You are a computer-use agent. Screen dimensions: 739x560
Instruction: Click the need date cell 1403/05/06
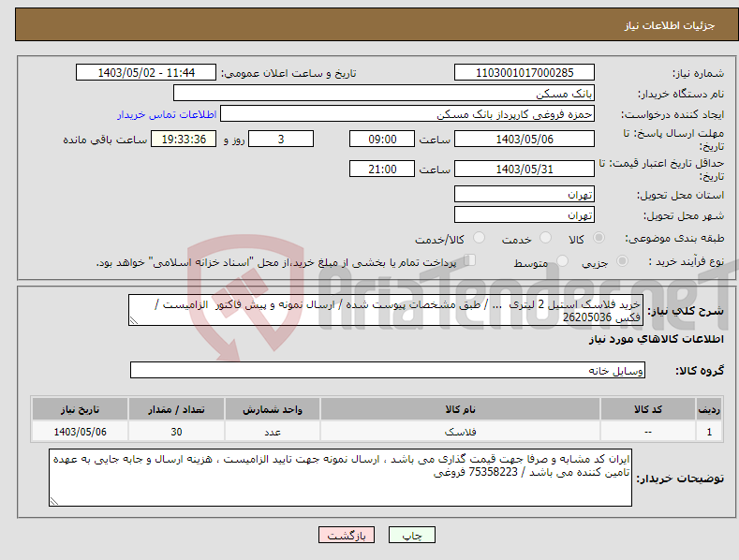pyautogui.click(x=81, y=432)
